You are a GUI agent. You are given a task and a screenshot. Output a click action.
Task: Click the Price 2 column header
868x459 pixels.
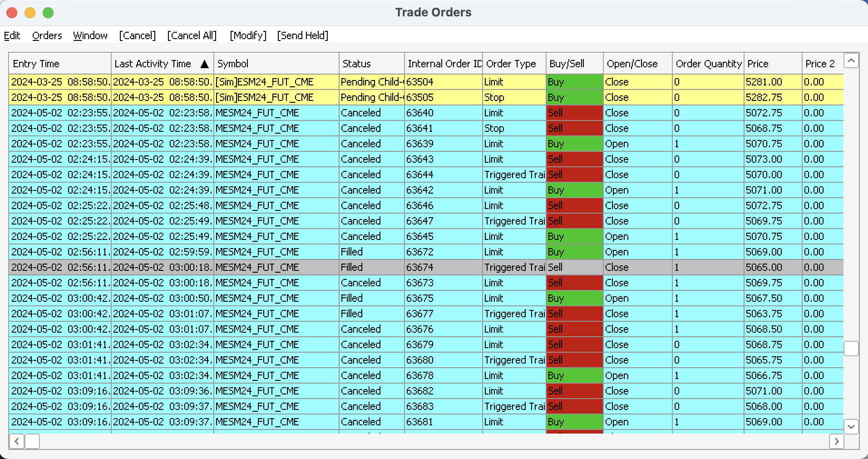[x=823, y=64]
